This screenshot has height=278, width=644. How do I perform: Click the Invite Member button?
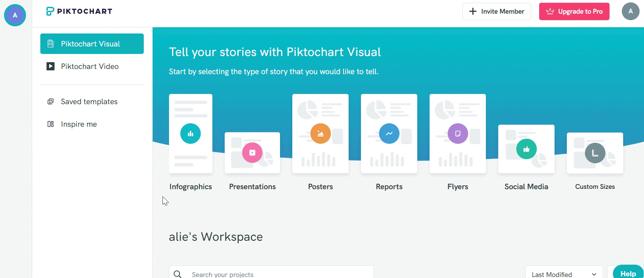tap(496, 11)
